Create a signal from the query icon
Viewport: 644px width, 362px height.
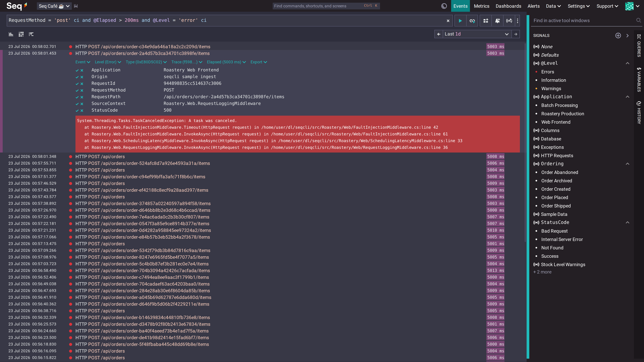tap(509, 21)
